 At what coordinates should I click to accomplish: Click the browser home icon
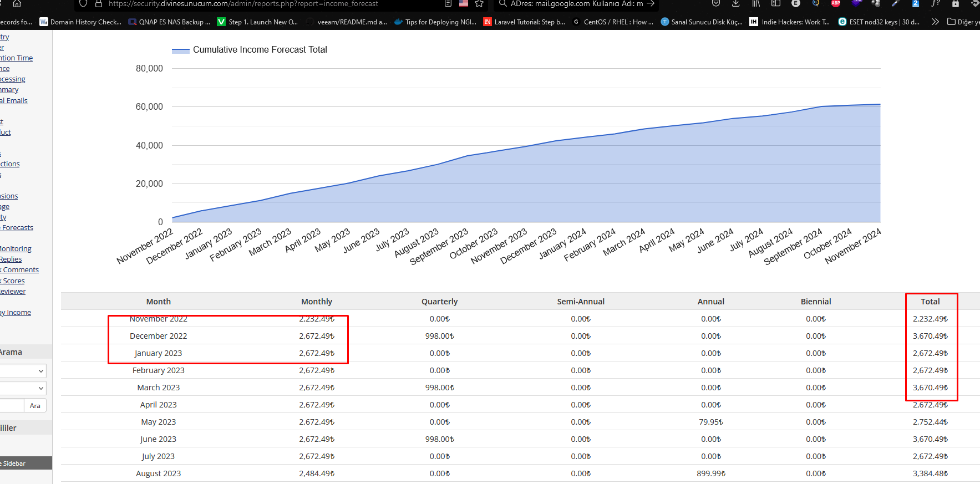(17, 4)
